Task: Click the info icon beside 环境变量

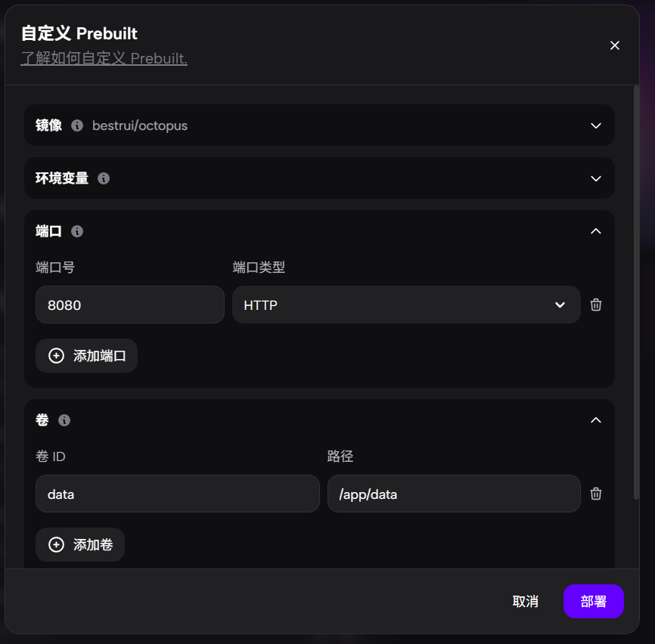Action: [x=104, y=178]
